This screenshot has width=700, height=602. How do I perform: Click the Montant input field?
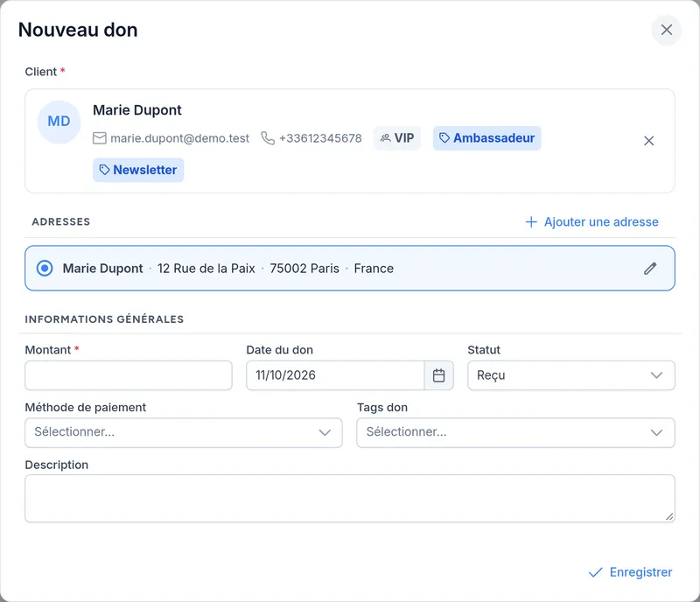pyautogui.click(x=129, y=375)
